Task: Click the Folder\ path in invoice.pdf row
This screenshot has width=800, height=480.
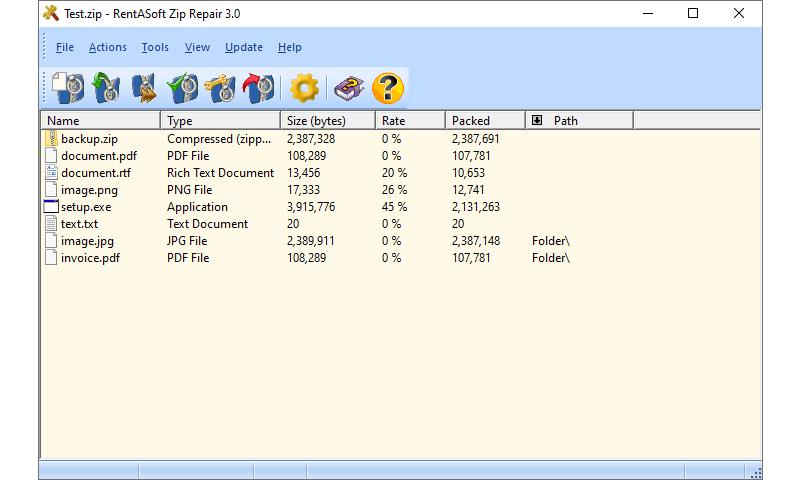Action: [551, 258]
